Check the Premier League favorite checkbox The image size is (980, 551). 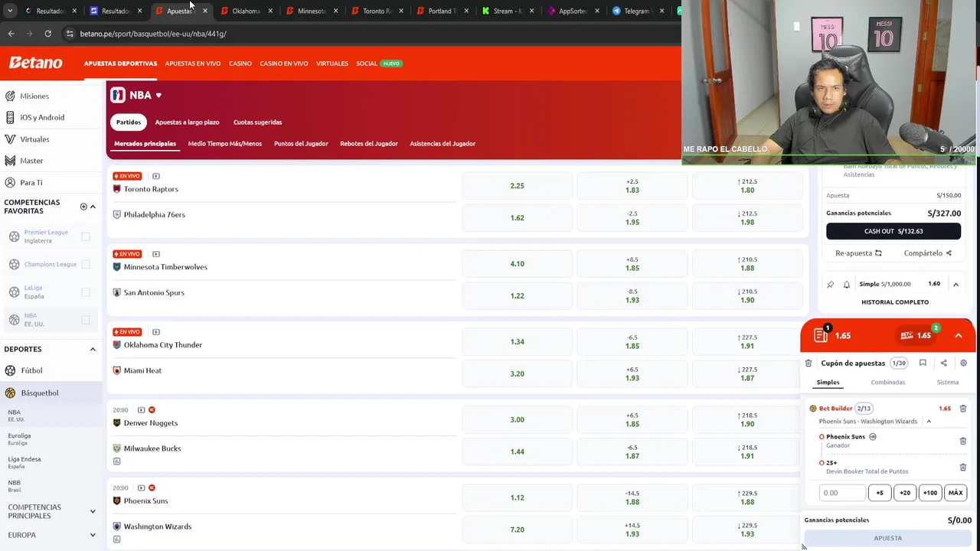coord(86,236)
